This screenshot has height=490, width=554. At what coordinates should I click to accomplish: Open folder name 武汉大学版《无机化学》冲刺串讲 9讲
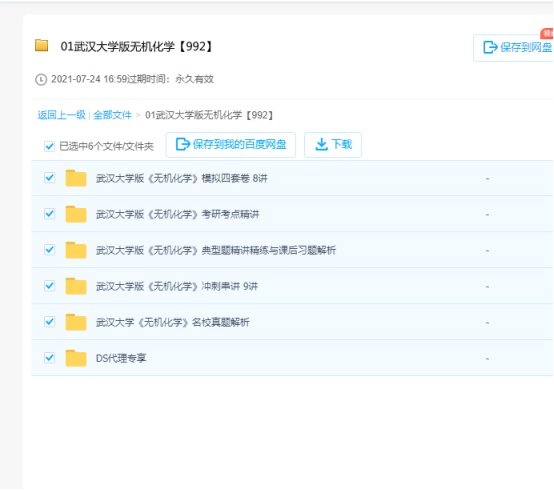[177, 287]
